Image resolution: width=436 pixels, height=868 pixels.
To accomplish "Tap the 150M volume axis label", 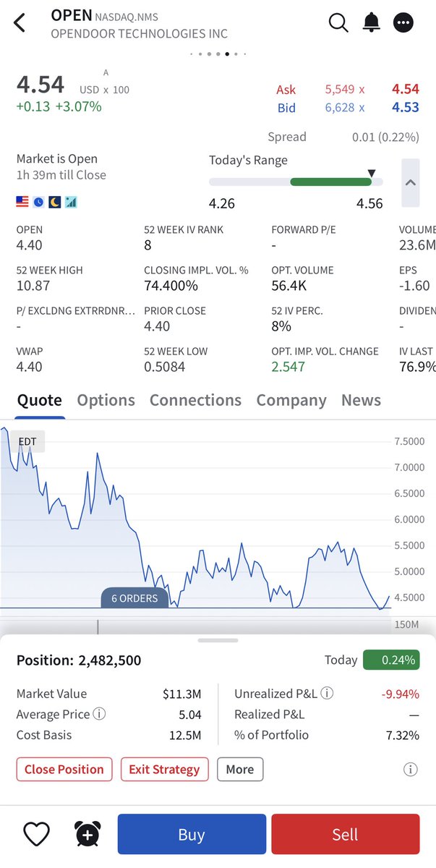I will pyautogui.click(x=409, y=624).
